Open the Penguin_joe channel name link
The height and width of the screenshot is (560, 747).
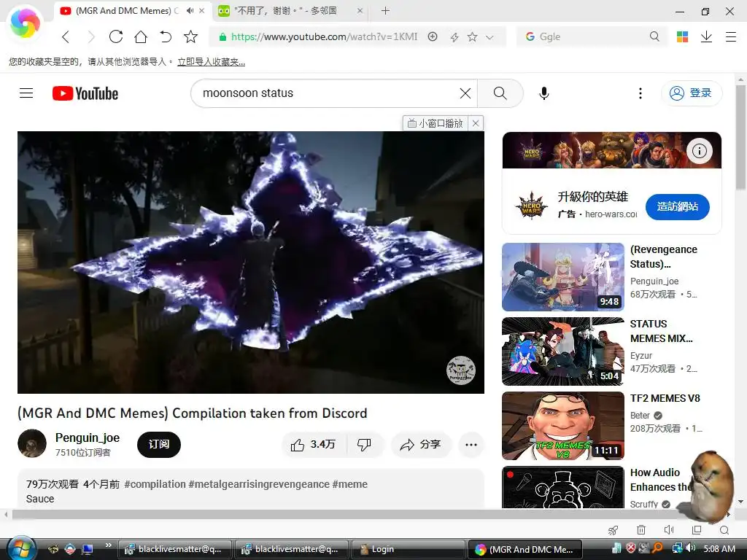(x=88, y=437)
